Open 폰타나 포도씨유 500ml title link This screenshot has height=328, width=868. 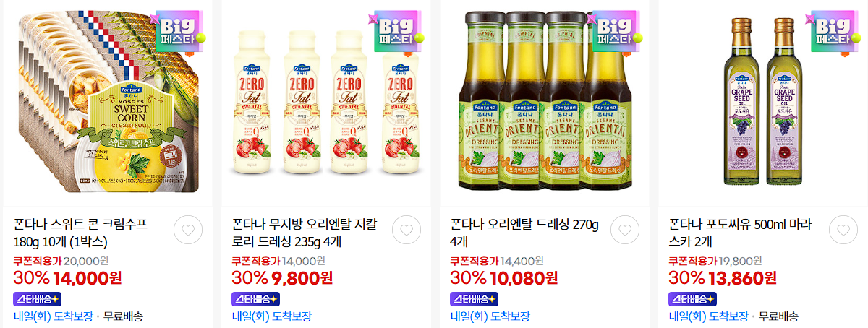click(740, 232)
